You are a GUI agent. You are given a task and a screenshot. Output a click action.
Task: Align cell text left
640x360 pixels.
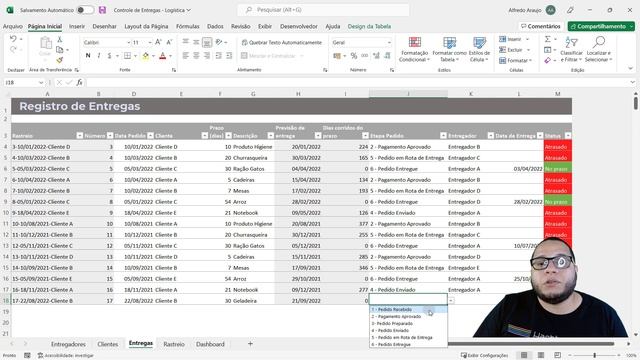(x=185, y=56)
